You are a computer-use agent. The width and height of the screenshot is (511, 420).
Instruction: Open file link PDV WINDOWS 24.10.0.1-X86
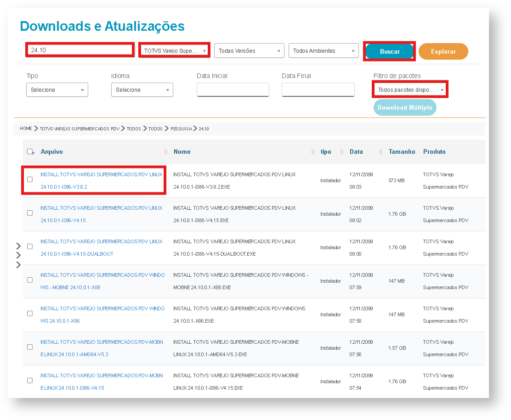point(102,315)
